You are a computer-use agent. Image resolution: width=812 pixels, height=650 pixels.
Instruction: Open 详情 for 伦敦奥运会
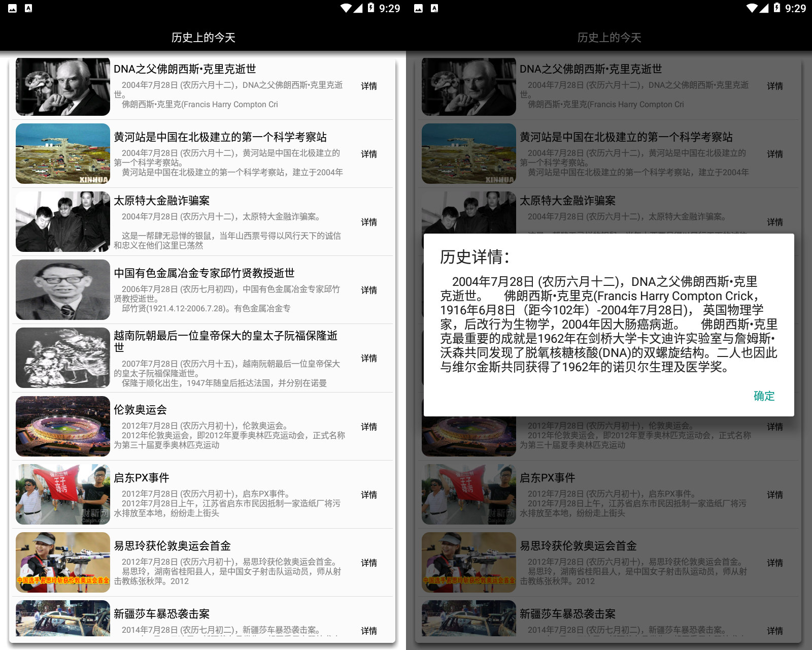pos(368,427)
